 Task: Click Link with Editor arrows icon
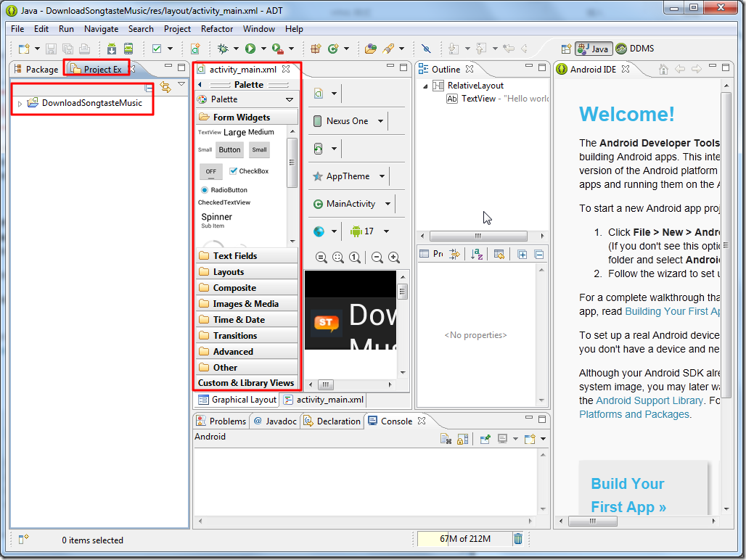(165, 86)
